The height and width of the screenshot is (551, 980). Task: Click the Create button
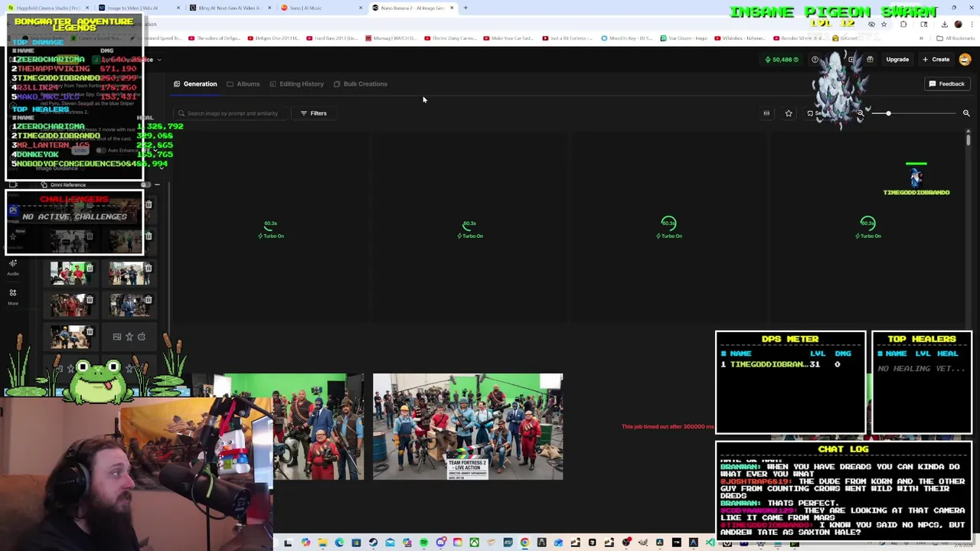coord(936,60)
